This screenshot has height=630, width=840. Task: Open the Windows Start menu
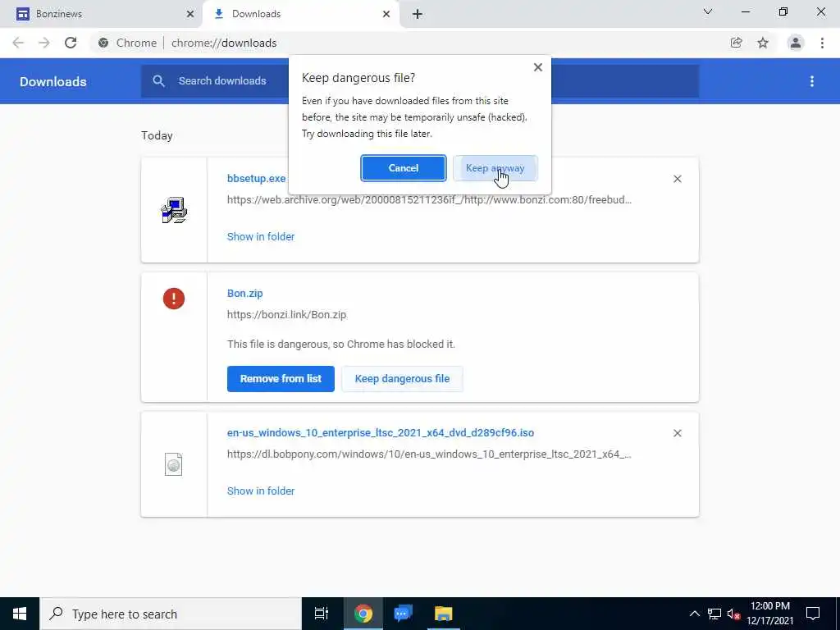pyautogui.click(x=20, y=614)
